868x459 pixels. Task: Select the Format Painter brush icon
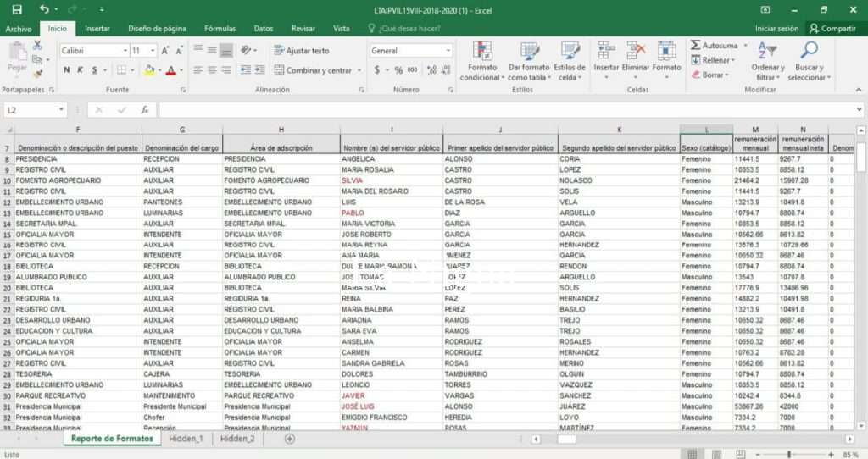(x=37, y=73)
